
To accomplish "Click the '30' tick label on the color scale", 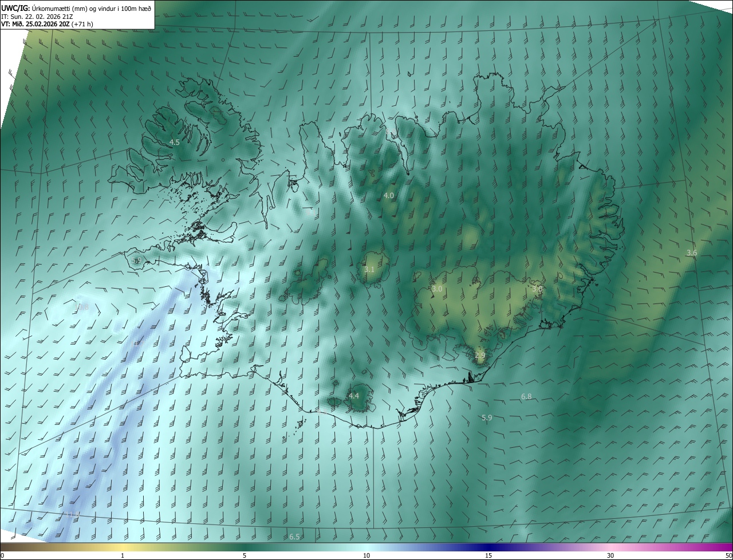I will pyautogui.click(x=610, y=555).
